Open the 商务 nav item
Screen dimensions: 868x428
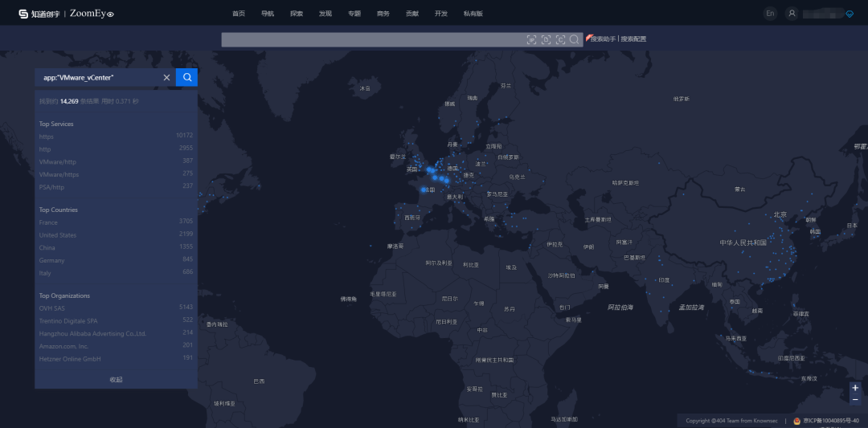click(x=383, y=14)
